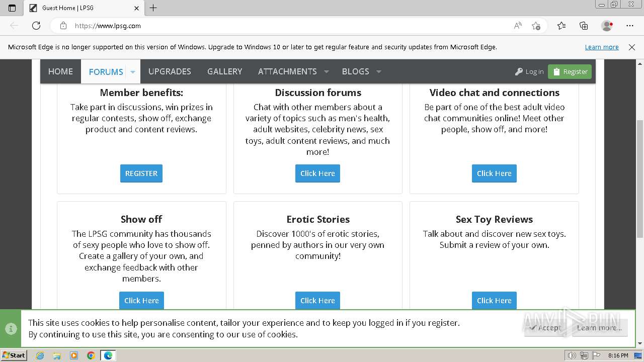Expand the ATTACHMENTS dropdown arrow
This screenshot has width=644, height=362.
click(x=327, y=72)
